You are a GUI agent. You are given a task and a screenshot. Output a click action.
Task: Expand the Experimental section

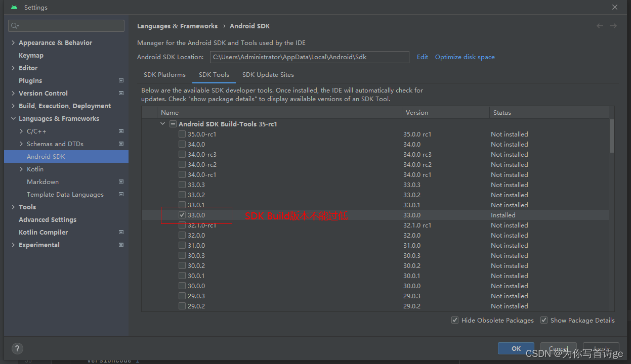click(13, 245)
